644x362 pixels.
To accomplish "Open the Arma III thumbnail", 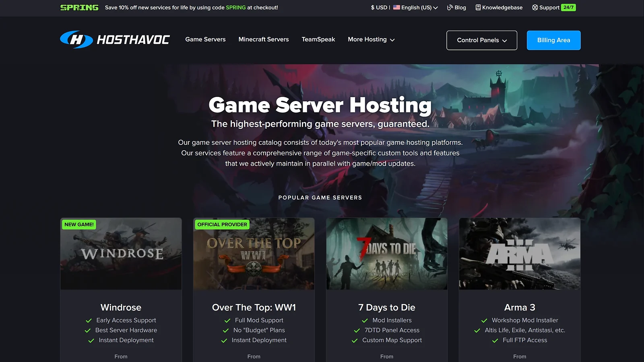I will [x=520, y=254].
